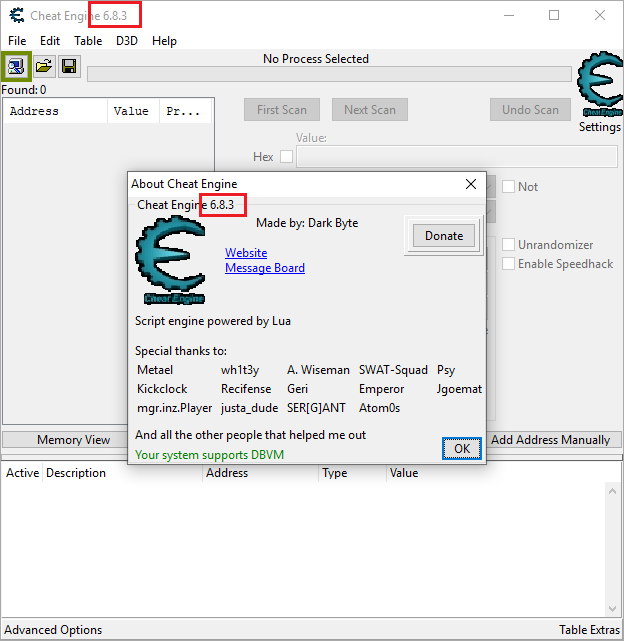The width and height of the screenshot is (624, 641).
Task: Click Cheat Engine logo in About dialog
Action: (x=171, y=261)
